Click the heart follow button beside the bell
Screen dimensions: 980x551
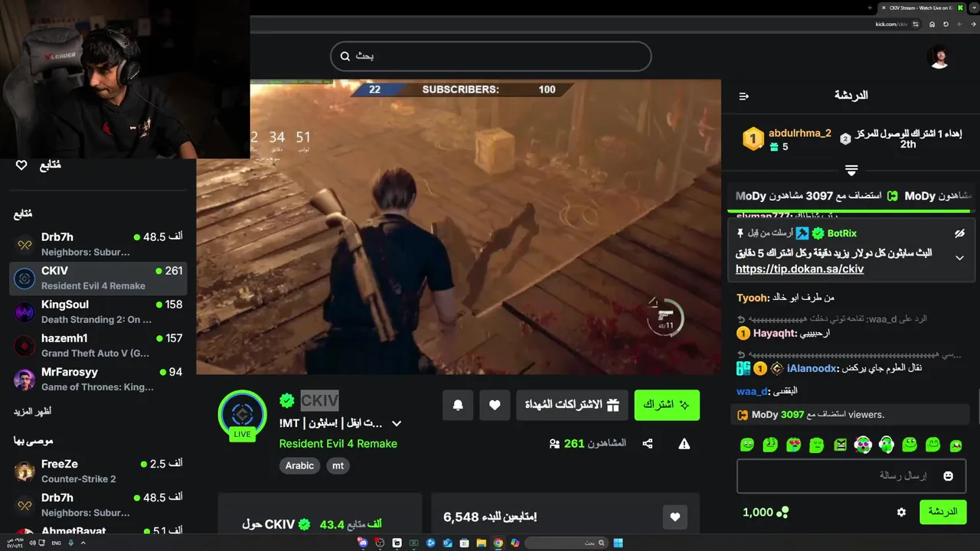pos(495,405)
